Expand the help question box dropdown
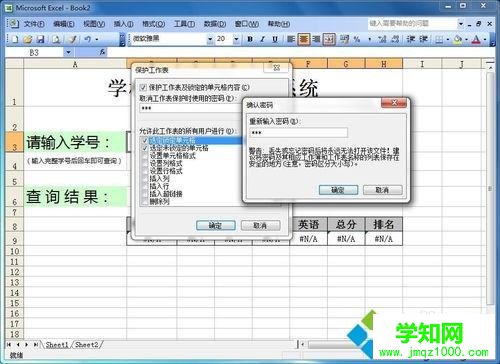 (x=461, y=24)
